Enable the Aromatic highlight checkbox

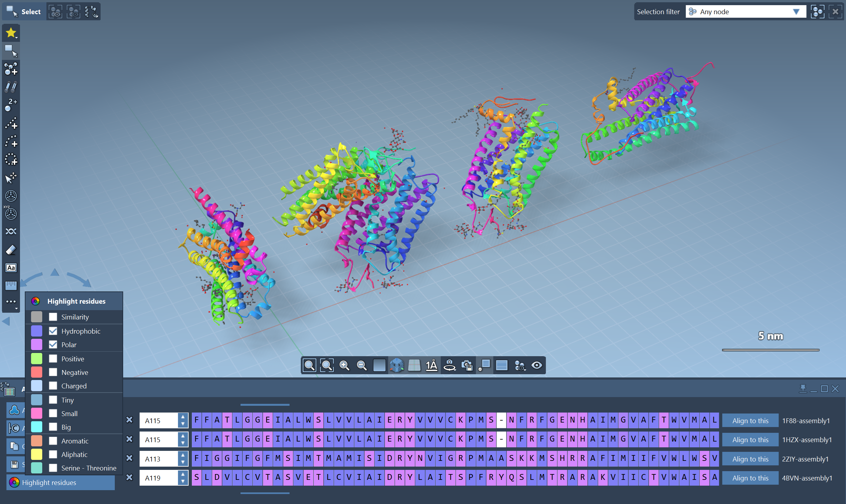[x=53, y=441]
